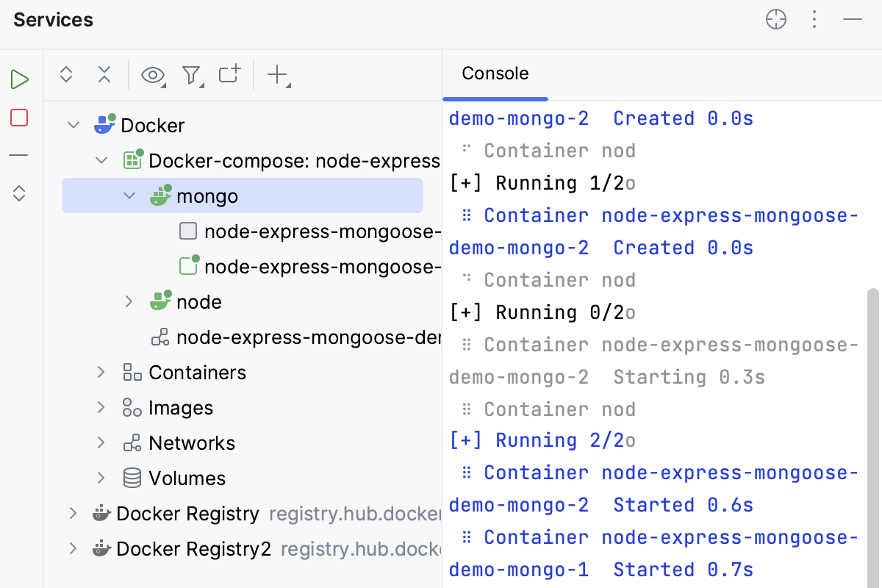Click the Networks tree item
This screenshot has width=882, height=588.
[x=191, y=443]
